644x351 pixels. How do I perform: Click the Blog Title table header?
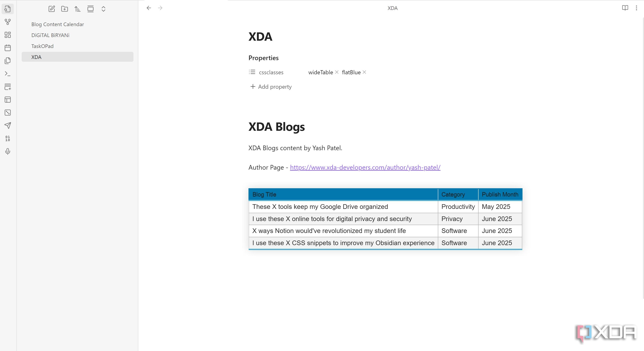click(264, 194)
